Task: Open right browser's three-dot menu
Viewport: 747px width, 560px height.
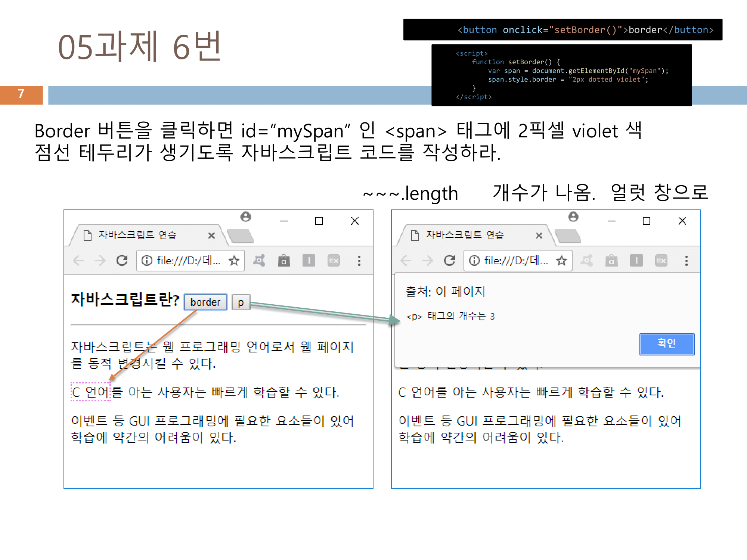Action: coord(686,260)
